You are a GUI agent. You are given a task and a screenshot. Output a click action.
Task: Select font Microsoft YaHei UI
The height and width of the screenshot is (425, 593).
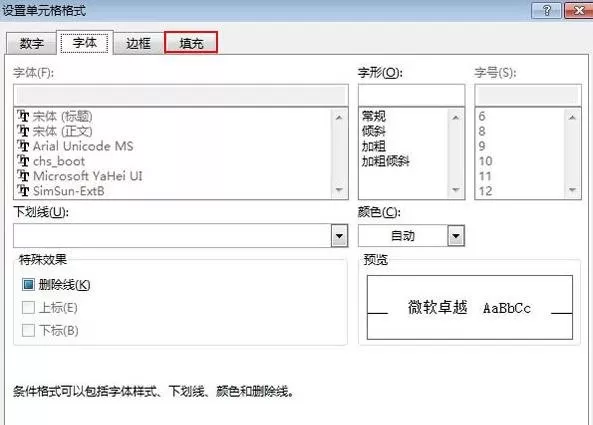pos(88,176)
